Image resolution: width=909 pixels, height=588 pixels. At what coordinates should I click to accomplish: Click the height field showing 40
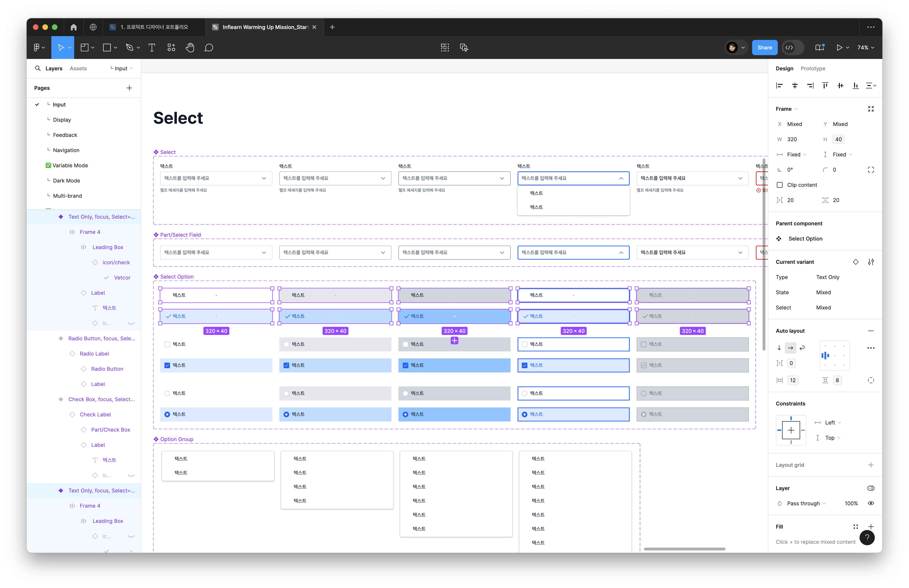(838, 139)
